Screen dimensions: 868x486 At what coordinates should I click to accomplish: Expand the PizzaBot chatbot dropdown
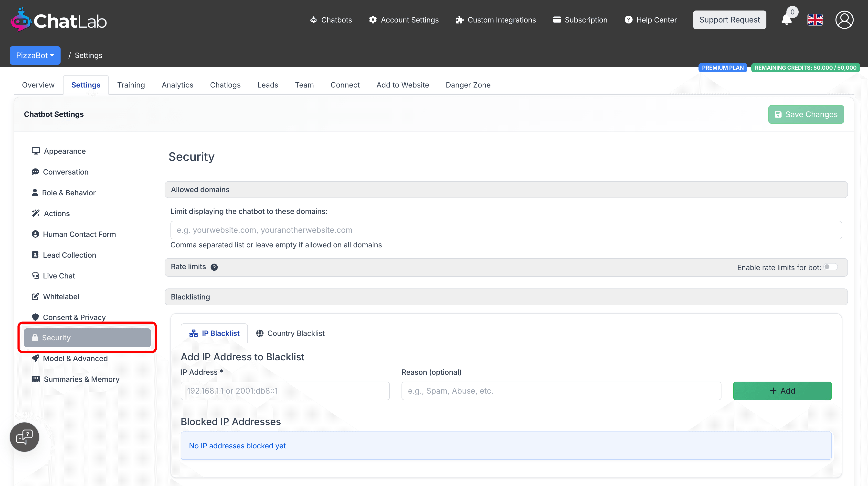pyautogui.click(x=35, y=55)
